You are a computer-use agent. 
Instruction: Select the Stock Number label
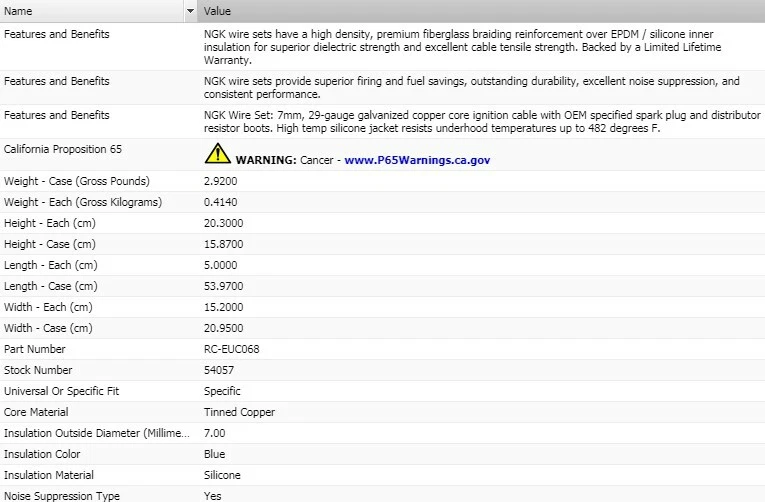[x=38, y=370]
